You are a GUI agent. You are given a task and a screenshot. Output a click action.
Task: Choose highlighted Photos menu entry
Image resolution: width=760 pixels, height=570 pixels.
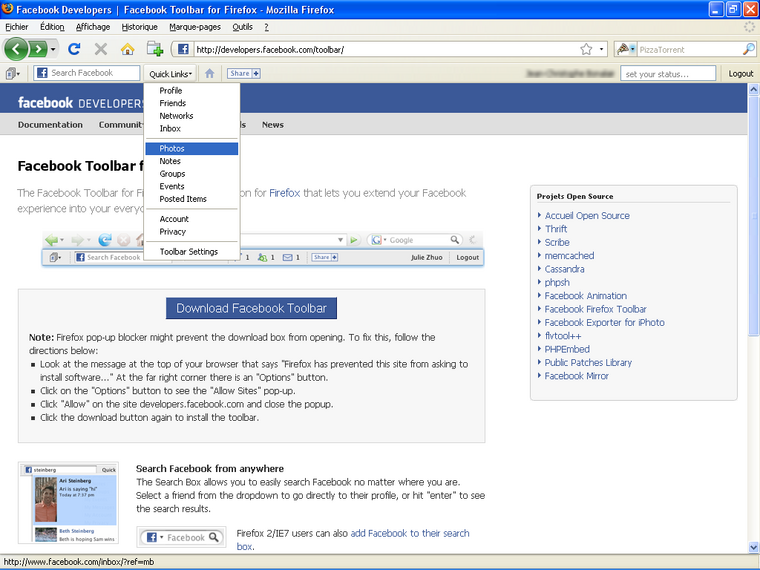191,148
